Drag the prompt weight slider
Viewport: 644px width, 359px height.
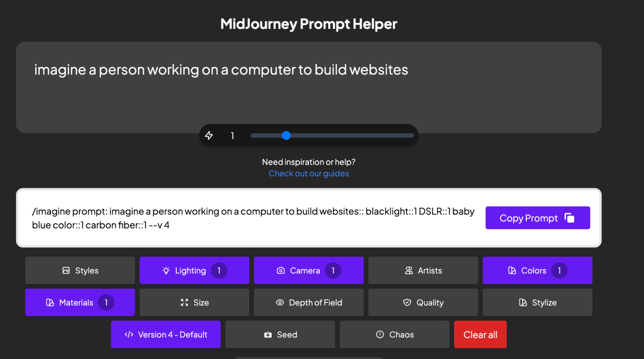pos(287,135)
